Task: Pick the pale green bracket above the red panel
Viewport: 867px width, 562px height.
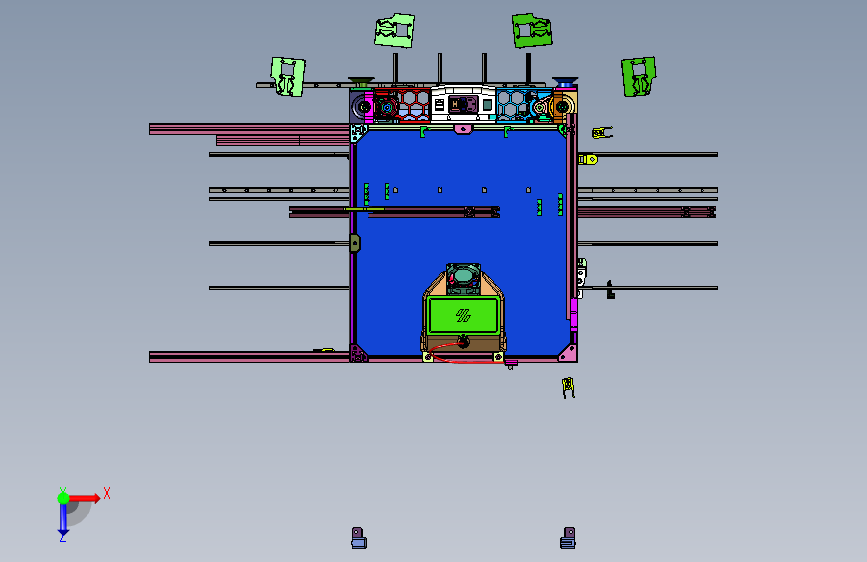Action: pos(395,30)
